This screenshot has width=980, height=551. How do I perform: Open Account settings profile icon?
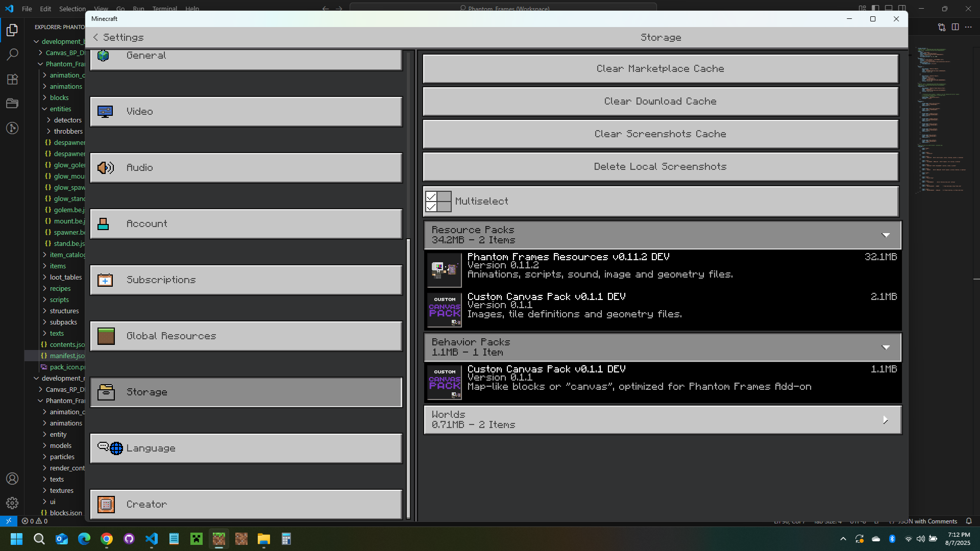[103, 224]
